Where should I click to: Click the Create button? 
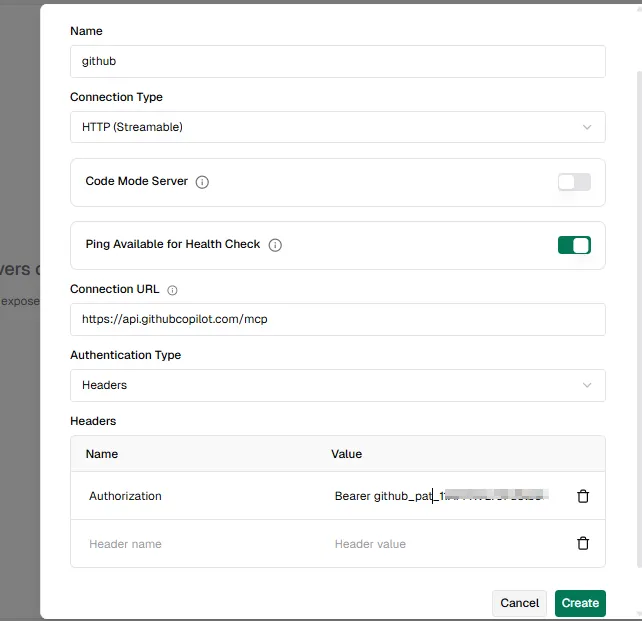580,603
